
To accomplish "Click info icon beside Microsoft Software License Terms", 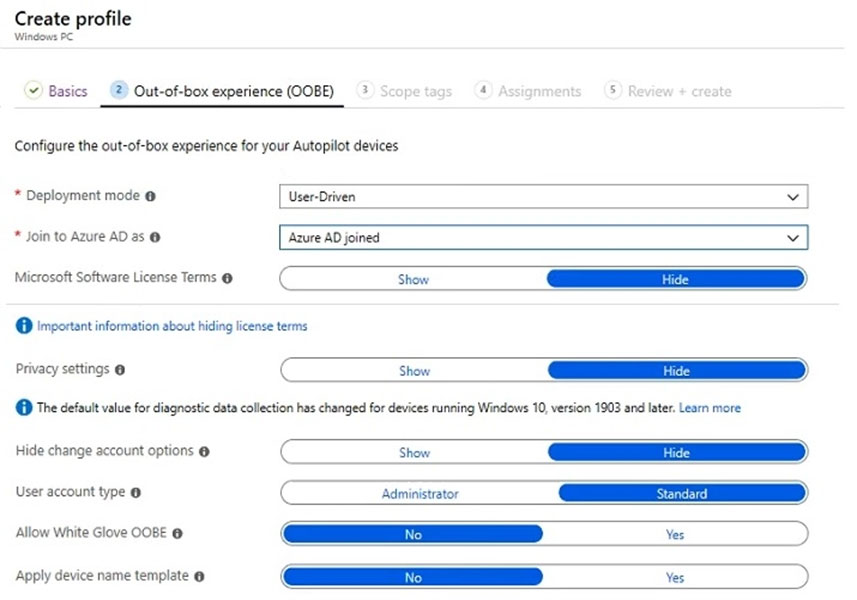I will coord(227,278).
